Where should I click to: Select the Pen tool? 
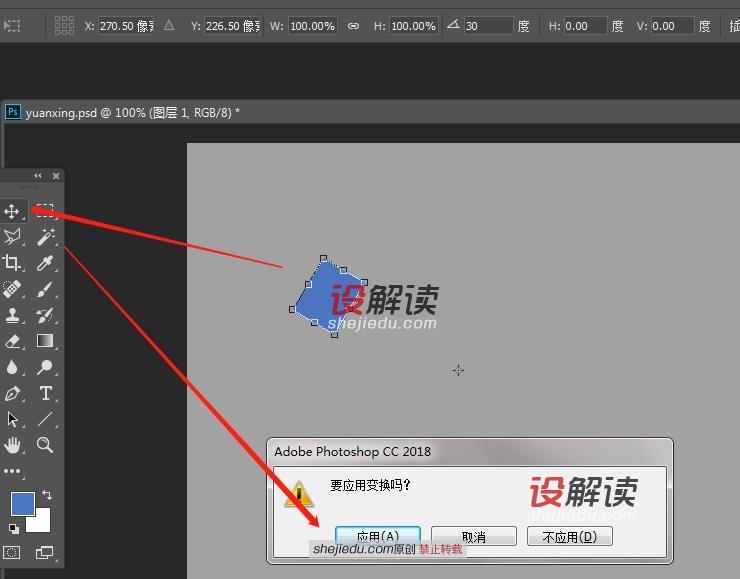pyautogui.click(x=12, y=393)
